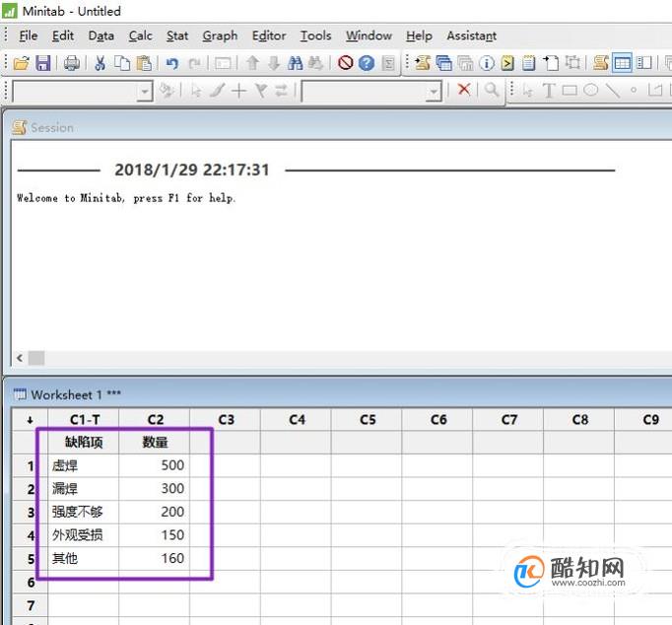Select the cell containing 500
The height and width of the screenshot is (625, 672).
[155, 465]
